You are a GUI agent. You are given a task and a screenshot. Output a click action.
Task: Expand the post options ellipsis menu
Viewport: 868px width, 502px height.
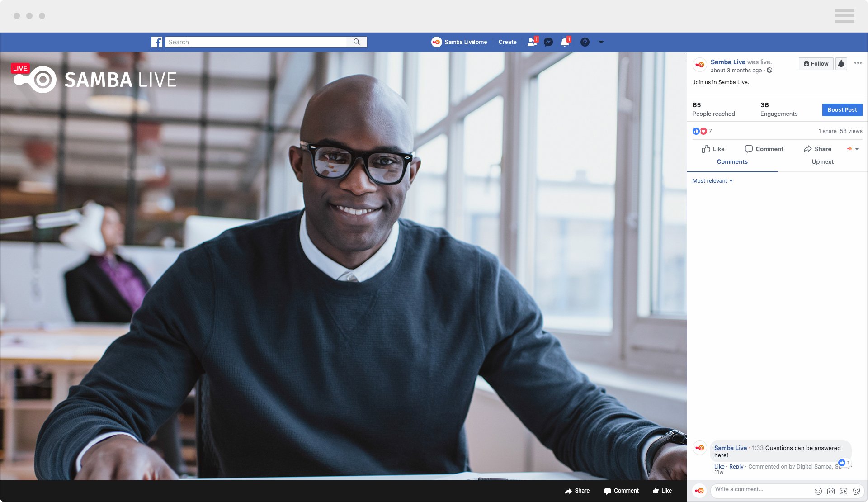pos(858,63)
